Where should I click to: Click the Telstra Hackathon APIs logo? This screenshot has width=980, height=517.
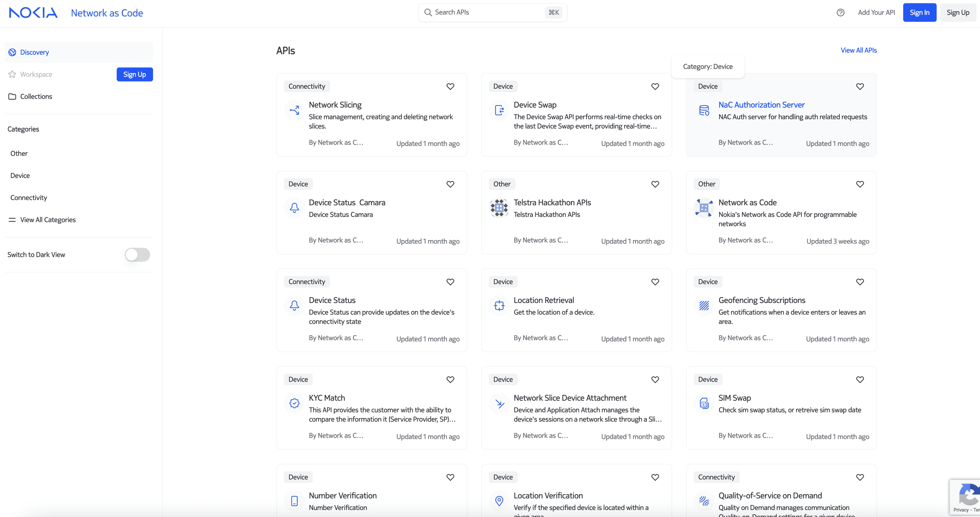[499, 208]
